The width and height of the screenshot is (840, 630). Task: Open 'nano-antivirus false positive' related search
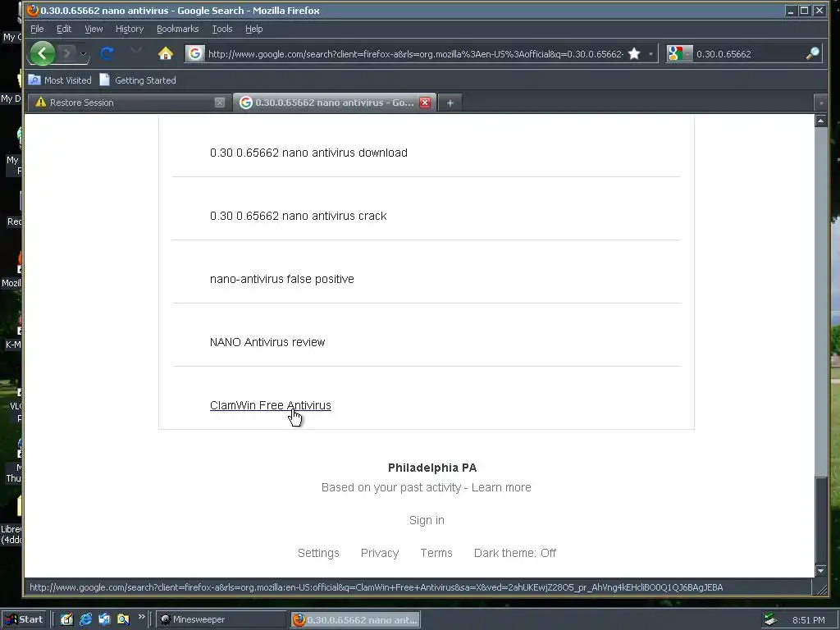click(282, 279)
